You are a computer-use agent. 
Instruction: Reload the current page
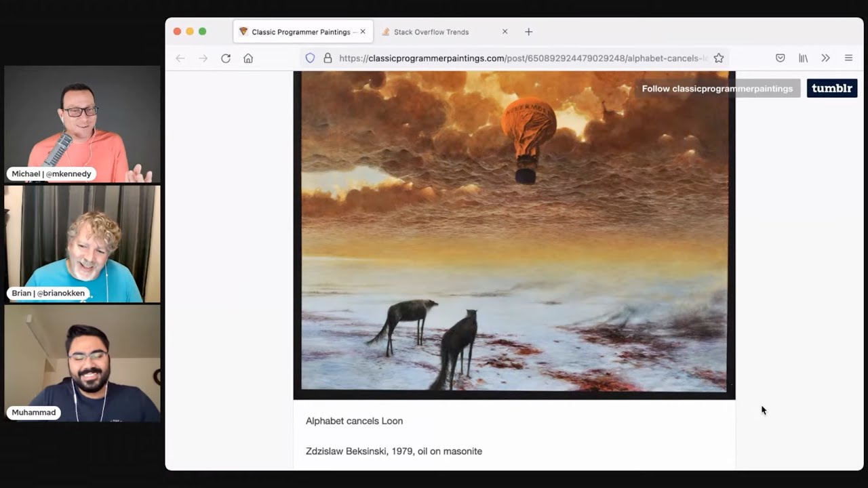[x=226, y=58]
